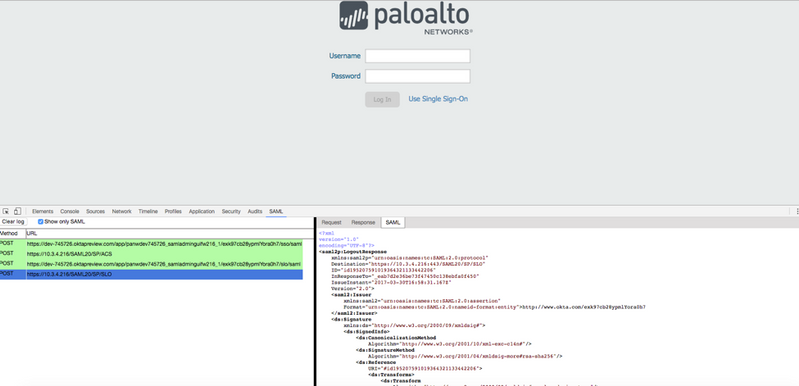Open the DevTools more options menu
799x386 pixels.
click(797, 211)
